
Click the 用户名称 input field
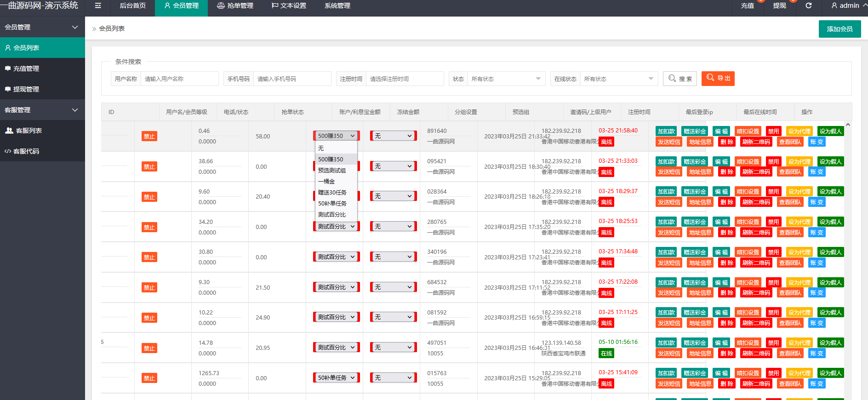(179, 79)
